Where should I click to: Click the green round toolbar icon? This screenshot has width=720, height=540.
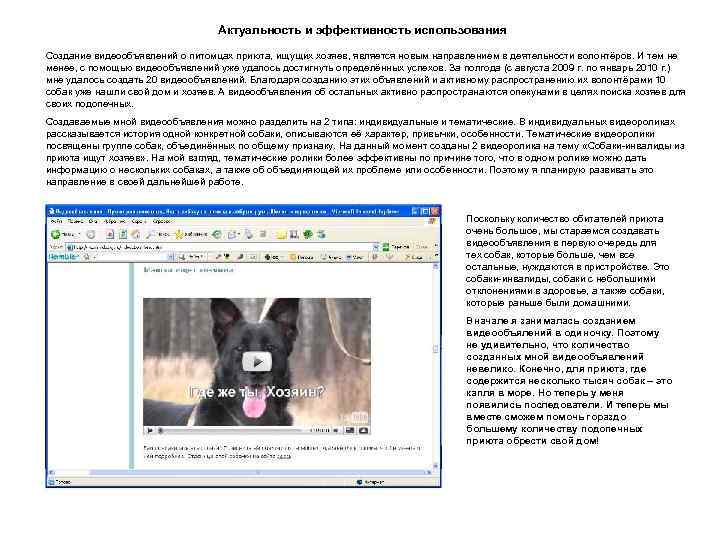[x=308, y=234]
